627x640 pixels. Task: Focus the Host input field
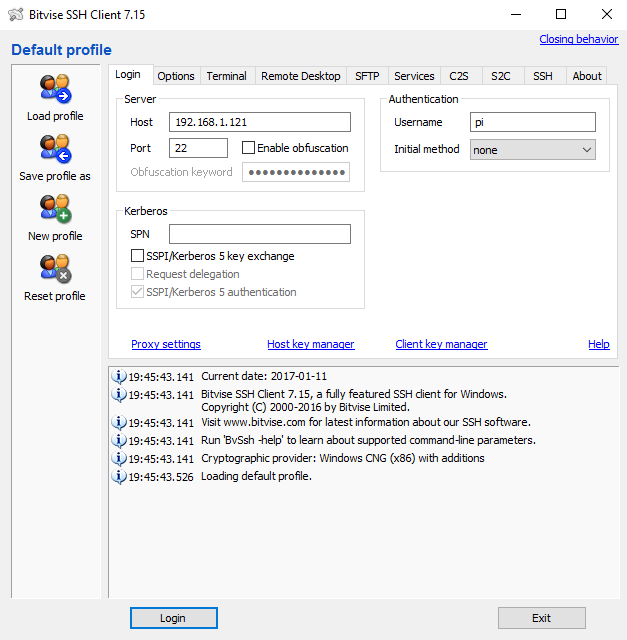(260, 122)
